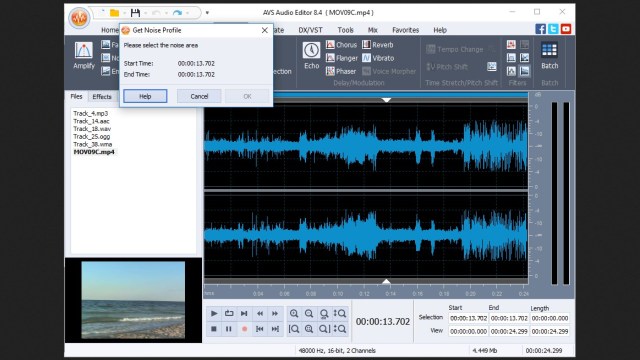The width and height of the screenshot is (640, 360).
Task: Apply the Flanger effect
Action: (x=342, y=58)
